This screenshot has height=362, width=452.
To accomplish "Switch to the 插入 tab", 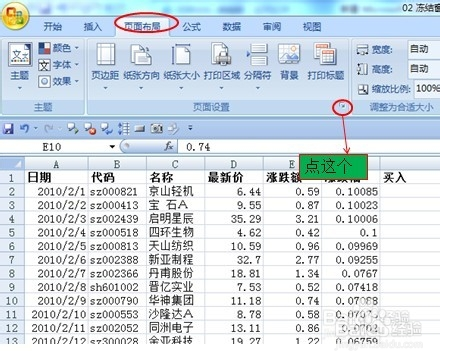I will click(x=93, y=26).
